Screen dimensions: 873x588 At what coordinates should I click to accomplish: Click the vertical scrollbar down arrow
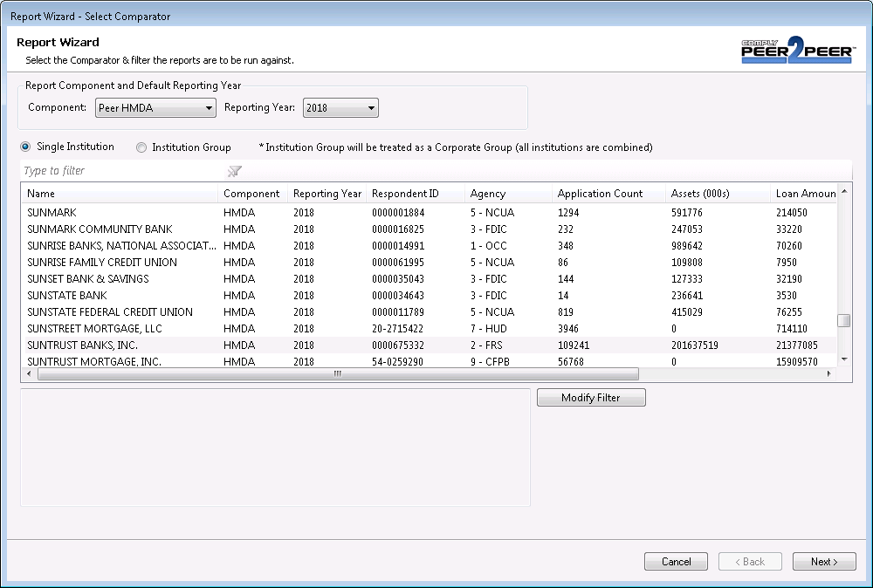pyautogui.click(x=844, y=359)
